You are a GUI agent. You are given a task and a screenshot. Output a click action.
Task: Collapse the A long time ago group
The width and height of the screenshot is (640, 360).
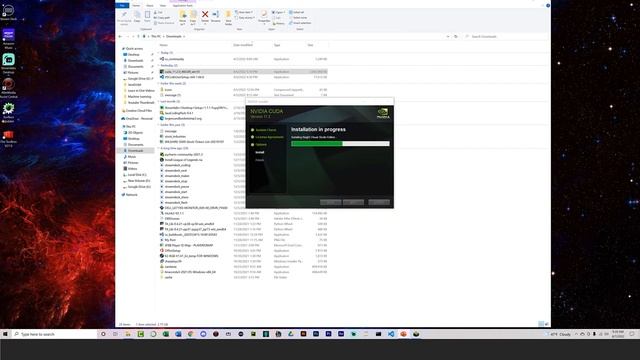pos(159,148)
